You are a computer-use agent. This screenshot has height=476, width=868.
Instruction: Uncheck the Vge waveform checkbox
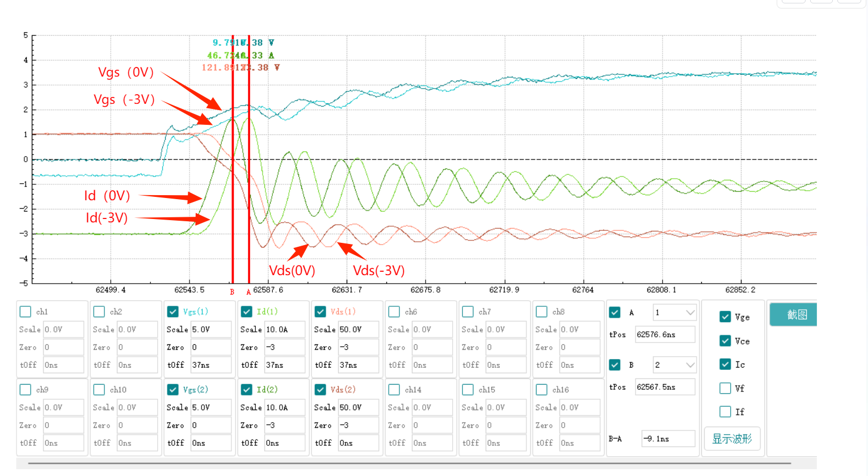(725, 317)
